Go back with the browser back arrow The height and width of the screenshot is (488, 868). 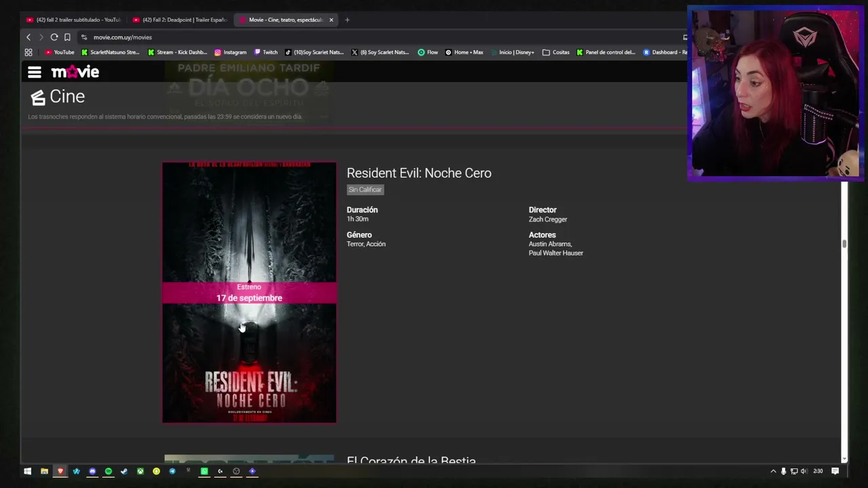click(28, 37)
